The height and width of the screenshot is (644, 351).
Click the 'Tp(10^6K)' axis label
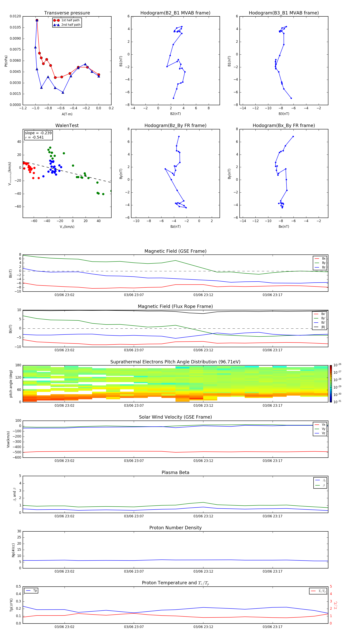(x=11, y=605)
